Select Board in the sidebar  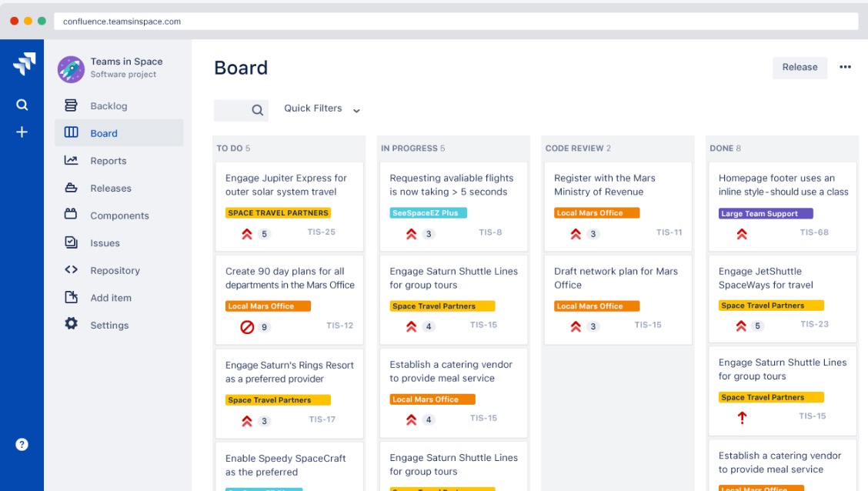click(119, 133)
